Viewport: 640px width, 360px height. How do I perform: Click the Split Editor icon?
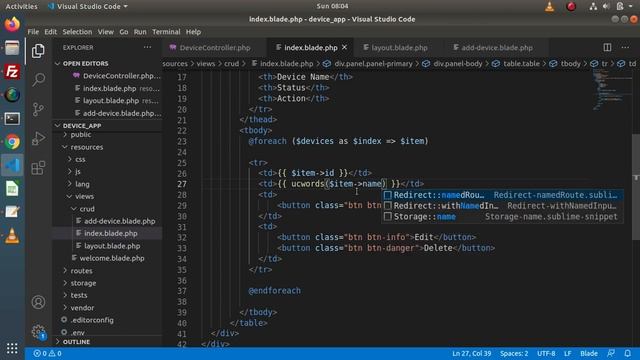point(607,47)
